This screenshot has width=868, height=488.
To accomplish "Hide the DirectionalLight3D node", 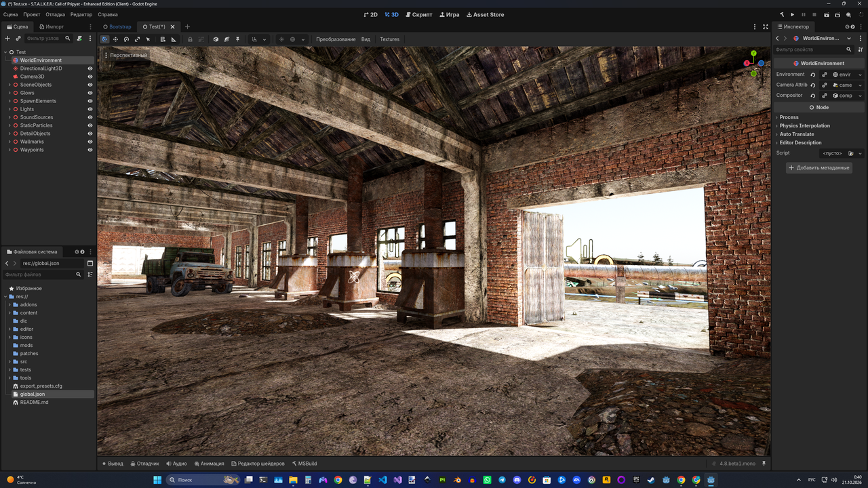I will pos(90,68).
